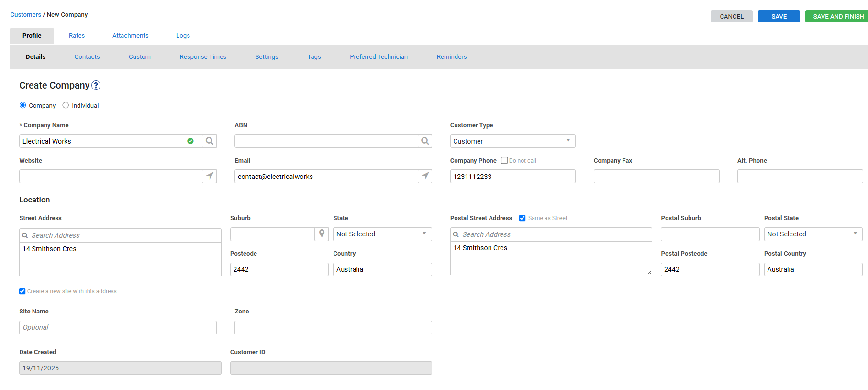Expand the State dropdown
This screenshot has width=868, height=390.
click(x=382, y=234)
